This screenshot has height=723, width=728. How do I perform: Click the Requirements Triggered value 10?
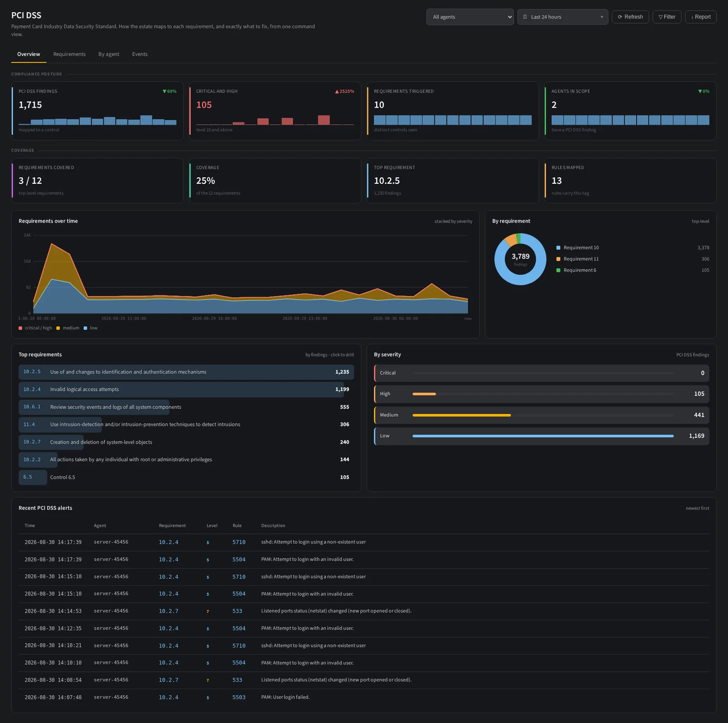[379, 105]
